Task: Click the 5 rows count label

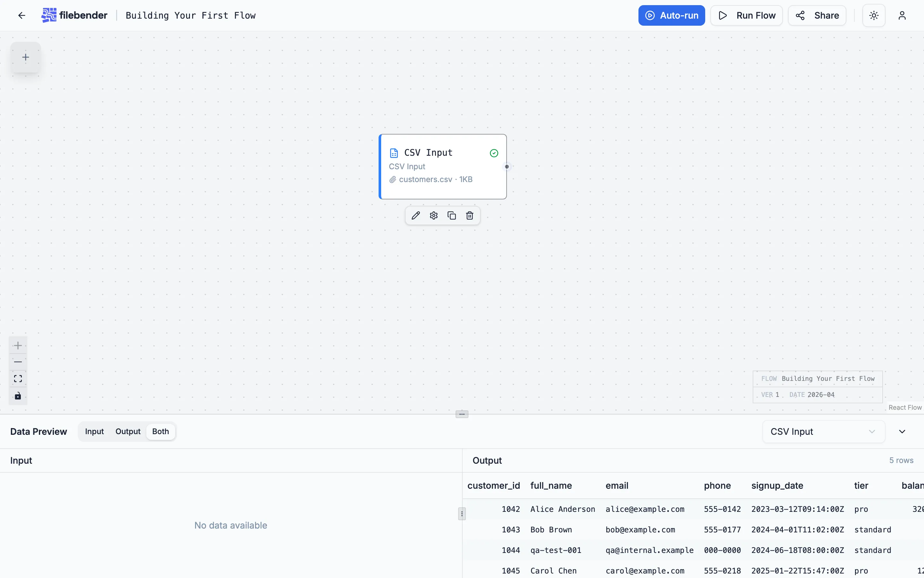Action: point(901,460)
